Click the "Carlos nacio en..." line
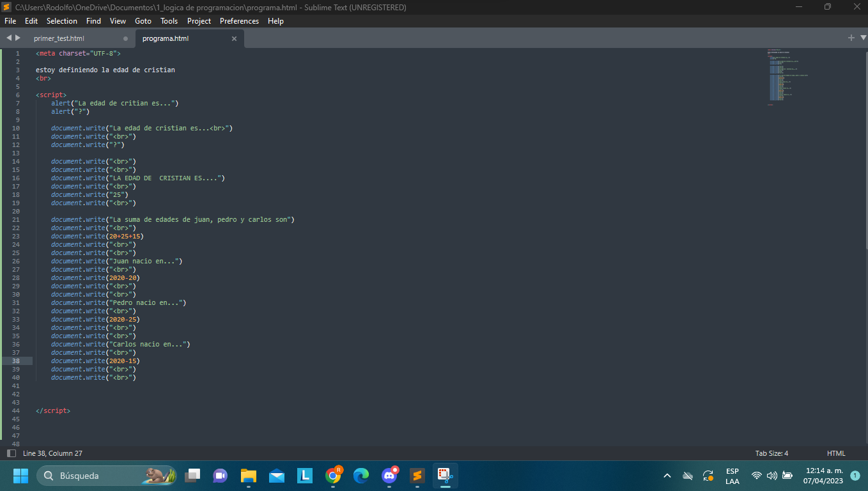The height and width of the screenshot is (491, 868). tap(121, 344)
